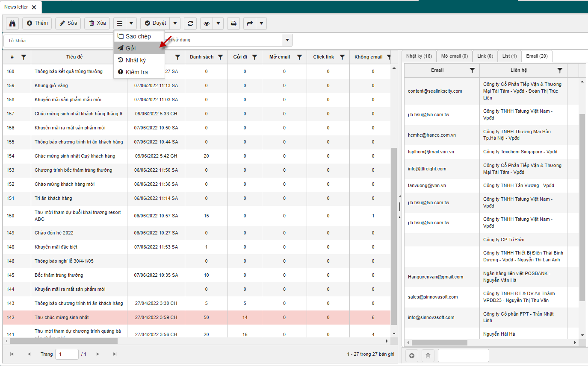Switch to Mở email (0) tab
The width and height of the screenshot is (588, 366).
(454, 56)
